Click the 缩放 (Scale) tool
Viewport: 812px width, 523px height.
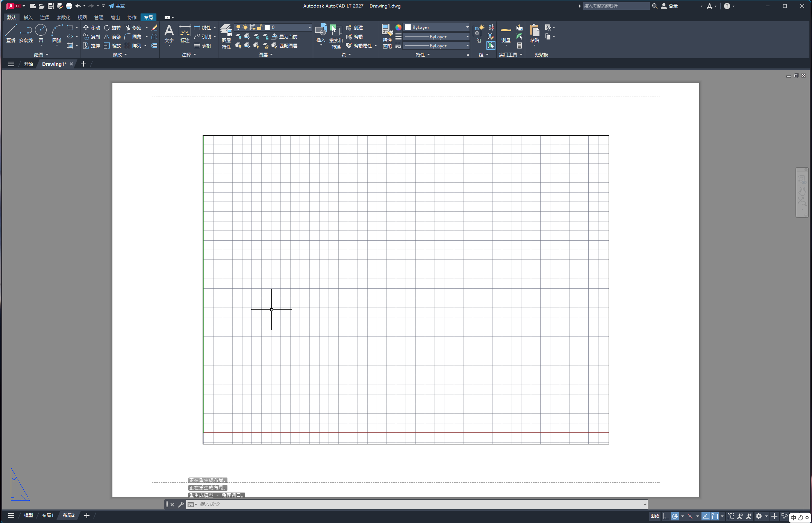pyautogui.click(x=112, y=45)
